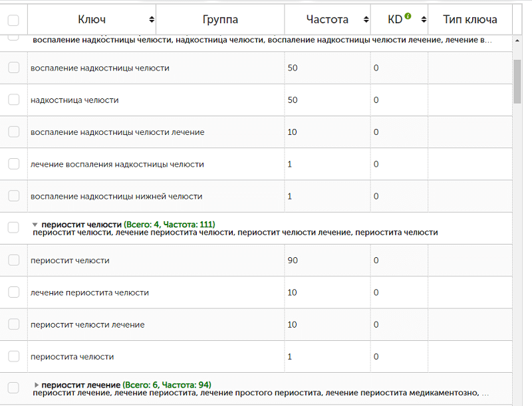Collapse the 'периостит челюсти' group
532x406 pixels.
pos(35,225)
